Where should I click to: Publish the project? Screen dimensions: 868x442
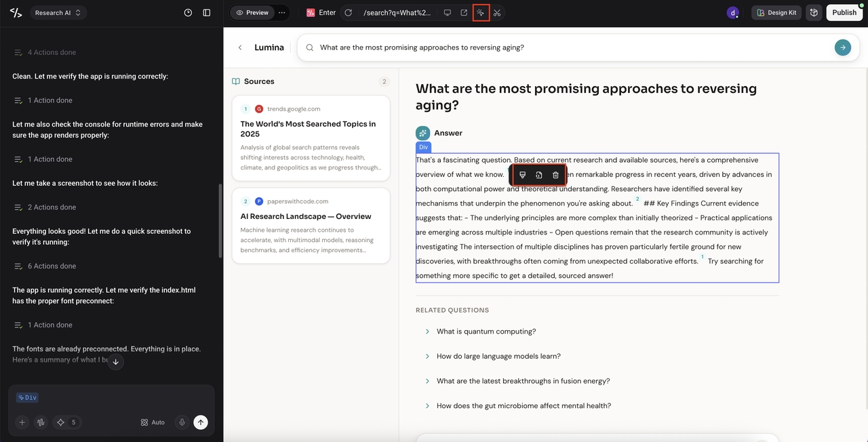(x=844, y=12)
